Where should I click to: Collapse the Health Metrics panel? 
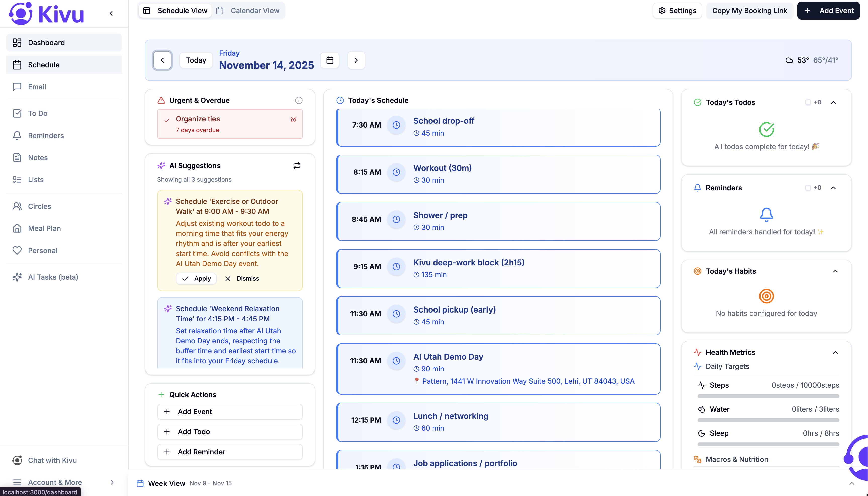835,352
